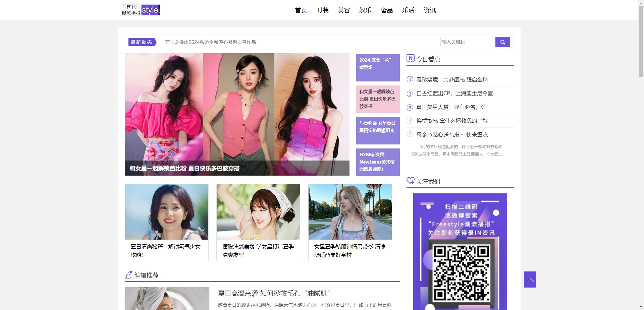Click the vertical page scrollbar thumb
This screenshot has height=310, width=644.
coord(641,41)
